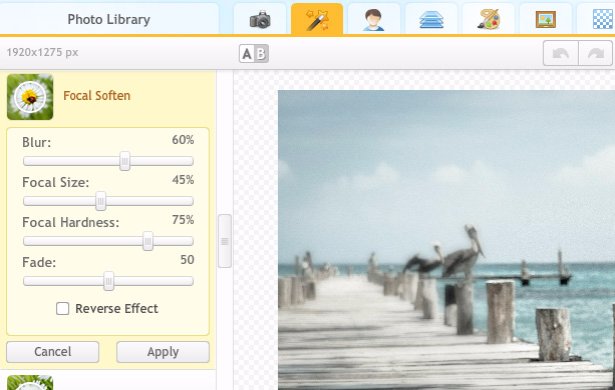Open the picture frames tab
Screen dimensions: 615x390
tap(546, 19)
